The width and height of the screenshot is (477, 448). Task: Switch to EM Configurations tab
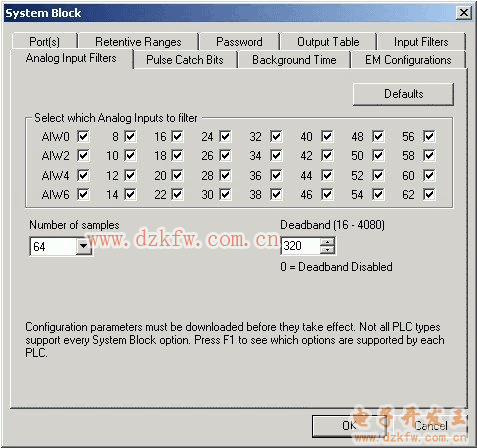pos(408,60)
